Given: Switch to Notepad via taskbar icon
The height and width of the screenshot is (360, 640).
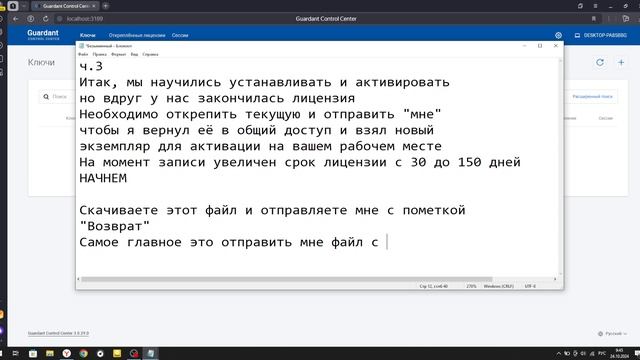Looking at the screenshot, I should [151, 353].
